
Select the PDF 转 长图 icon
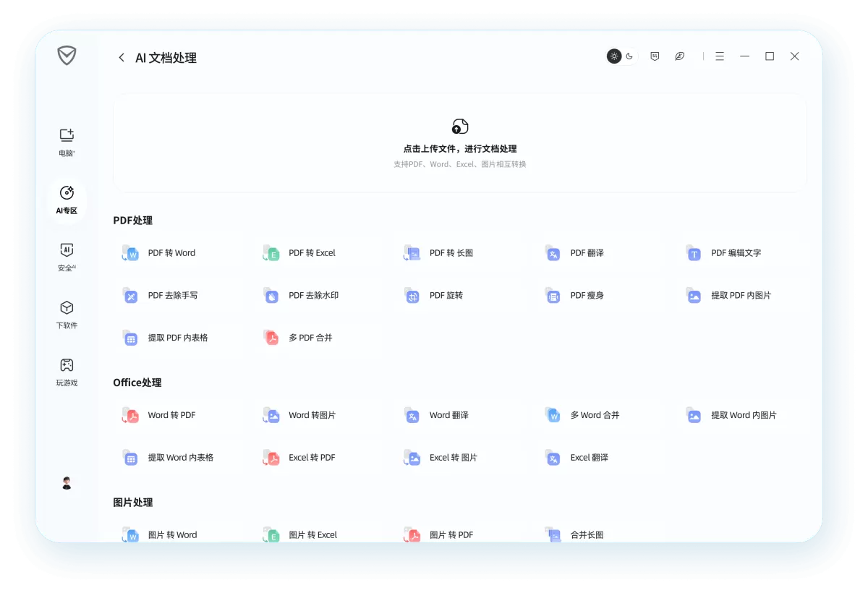[412, 253]
